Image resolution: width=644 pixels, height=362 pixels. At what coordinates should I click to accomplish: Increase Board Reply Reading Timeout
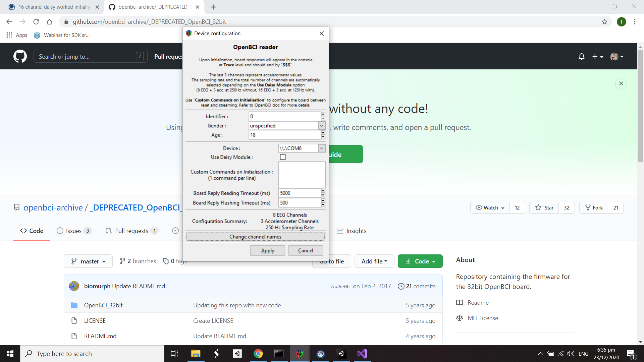click(x=323, y=191)
